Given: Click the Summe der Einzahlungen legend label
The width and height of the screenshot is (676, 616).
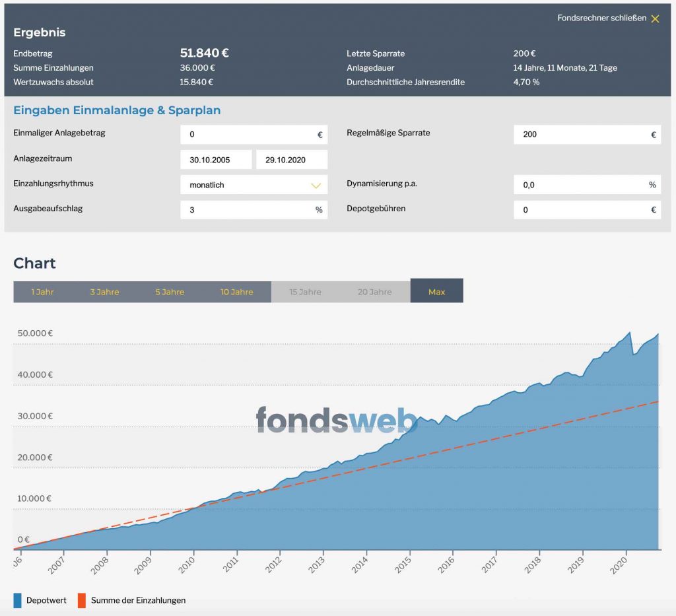Looking at the screenshot, I should 139,600.
